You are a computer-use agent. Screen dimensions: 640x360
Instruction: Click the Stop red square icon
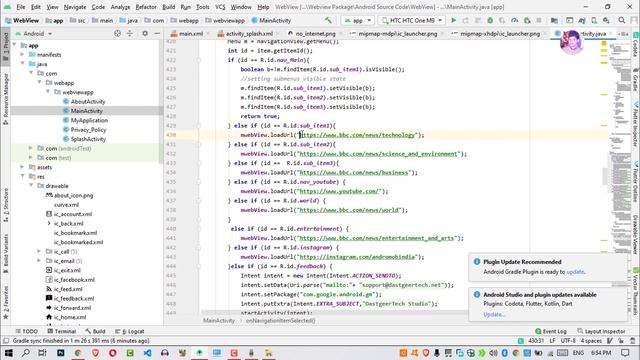[539, 20]
